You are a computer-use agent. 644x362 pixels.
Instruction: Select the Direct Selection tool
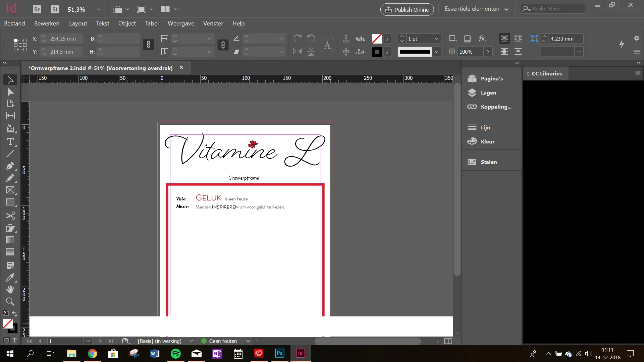[10, 92]
